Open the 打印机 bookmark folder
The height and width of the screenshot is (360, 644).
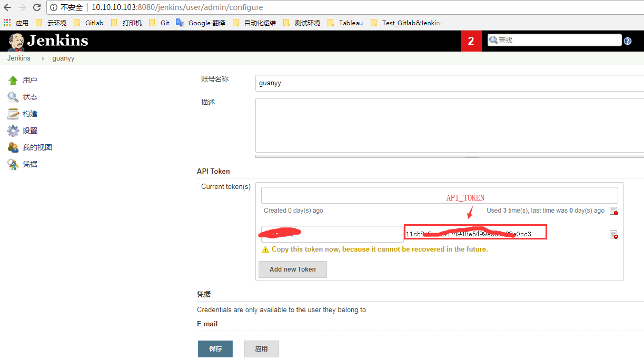126,23
